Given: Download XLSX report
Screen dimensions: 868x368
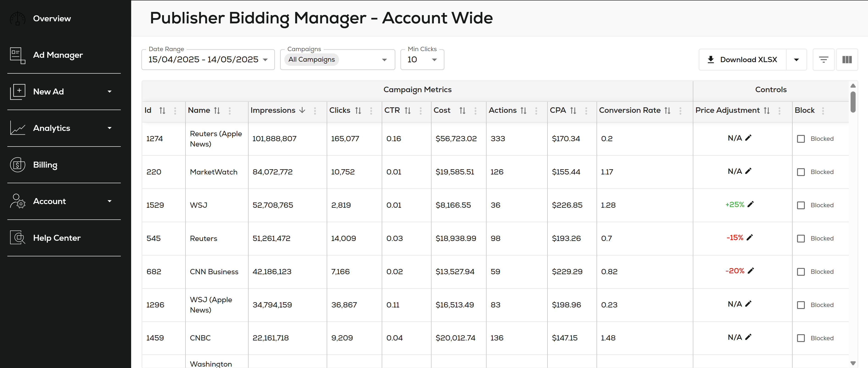Looking at the screenshot, I should (x=743, y=60).
